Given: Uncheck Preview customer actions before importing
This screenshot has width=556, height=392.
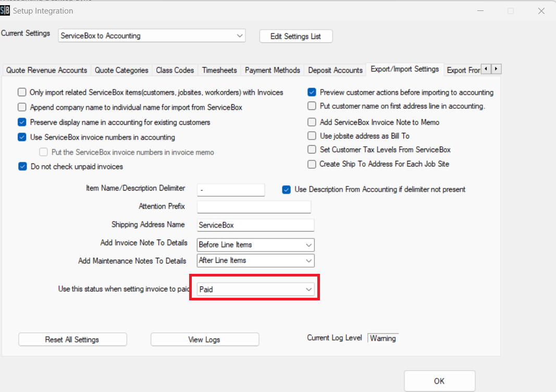Looking at the screenshot, I should 312,92.
